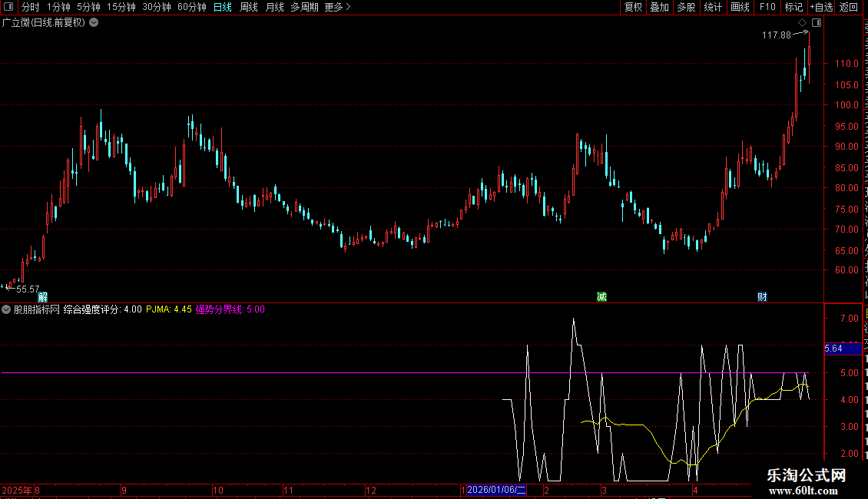Click the diamond marker icon above chart
Image resolution: width=868 pixels, height=499 pixels.
point(802,23)
